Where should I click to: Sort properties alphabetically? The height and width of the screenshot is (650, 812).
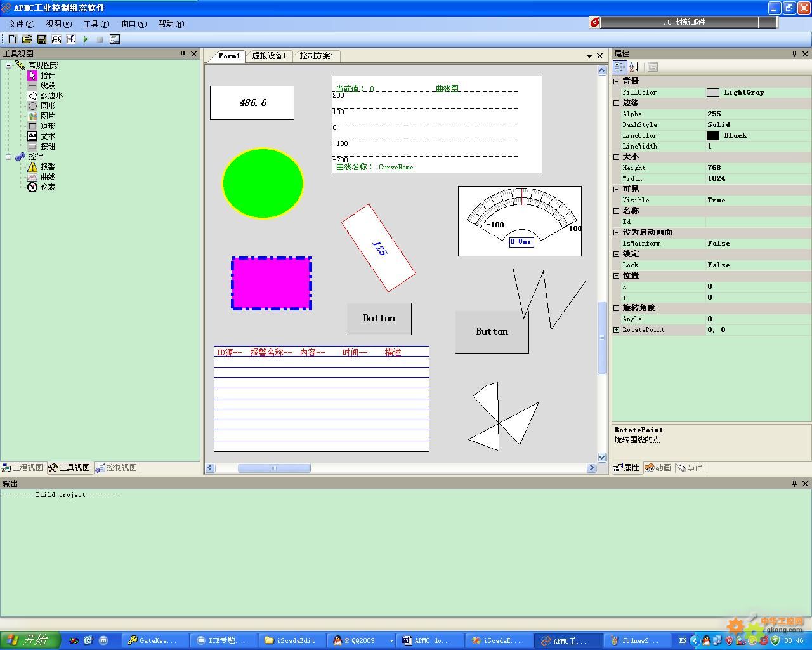[x=634, y=67]
